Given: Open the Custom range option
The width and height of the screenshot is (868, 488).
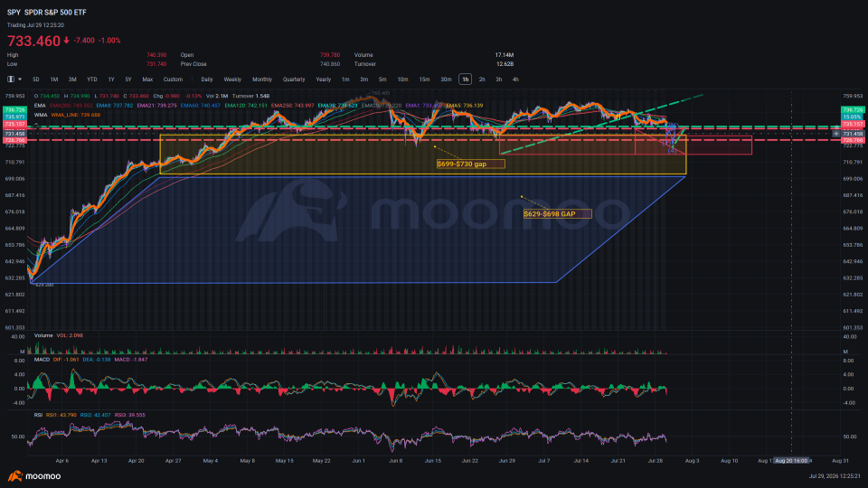Looking at the screenshot, I should coord(173,80).
